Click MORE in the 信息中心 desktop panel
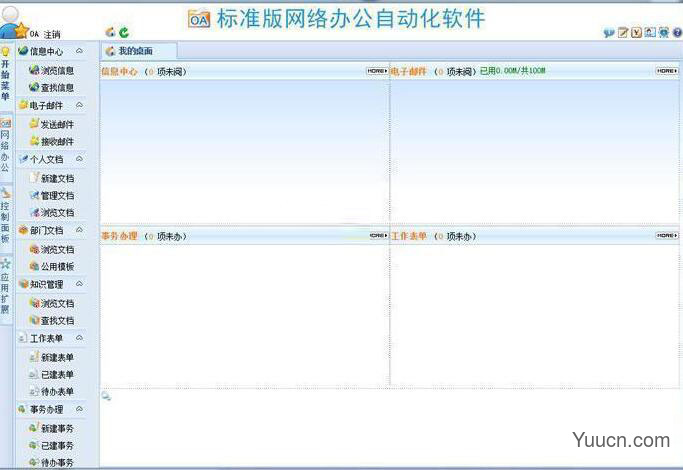 [377, 71]
